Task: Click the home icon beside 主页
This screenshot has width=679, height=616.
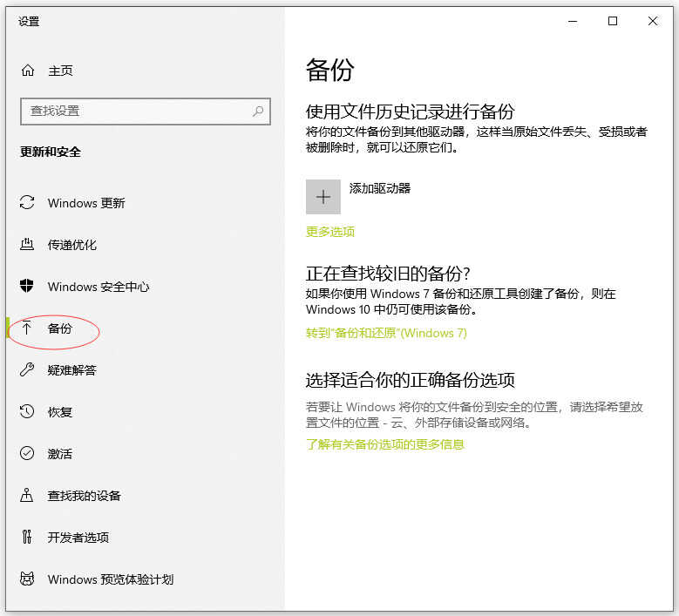Action: tap(28, 70)
